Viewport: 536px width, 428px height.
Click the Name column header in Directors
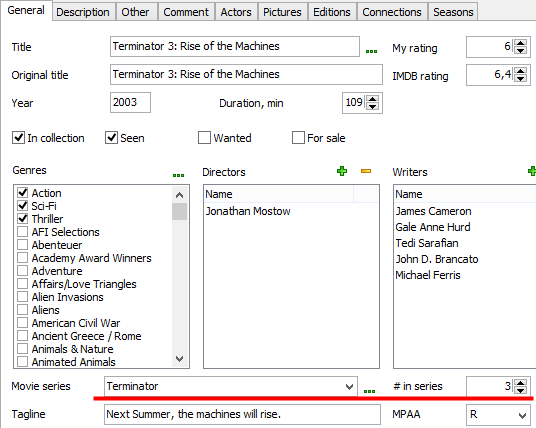tap(279, 194)
